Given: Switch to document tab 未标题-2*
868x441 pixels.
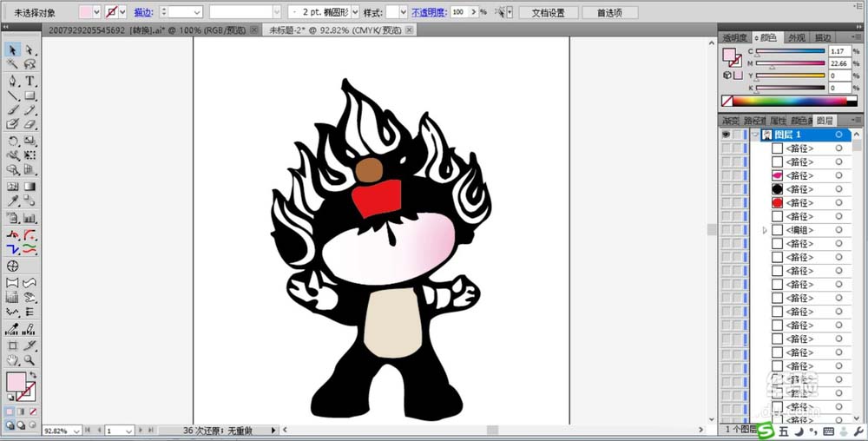Looking at the screenshot, I should pos(335,30).
